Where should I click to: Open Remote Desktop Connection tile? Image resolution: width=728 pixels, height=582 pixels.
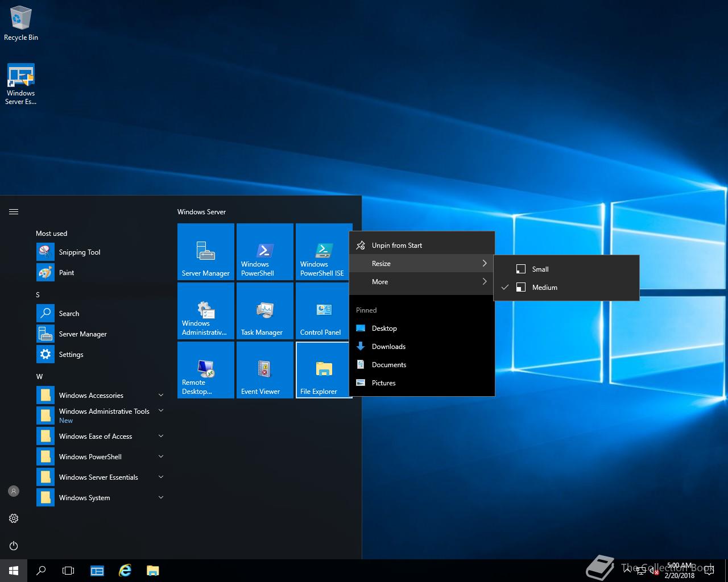[x=206, y=370]
